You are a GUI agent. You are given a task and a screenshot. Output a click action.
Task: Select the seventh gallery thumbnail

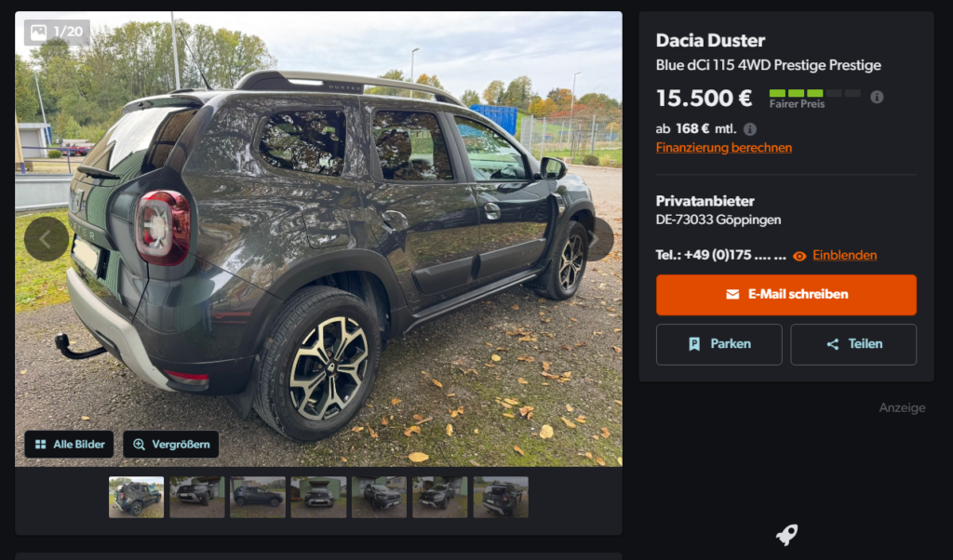501,497
